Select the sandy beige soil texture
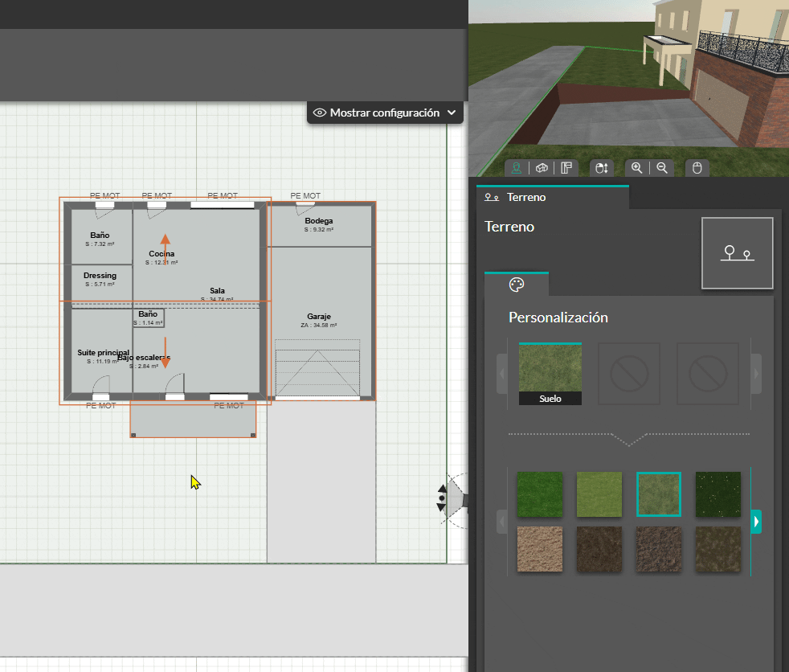The image size is (789, 672). pos(540,549)
